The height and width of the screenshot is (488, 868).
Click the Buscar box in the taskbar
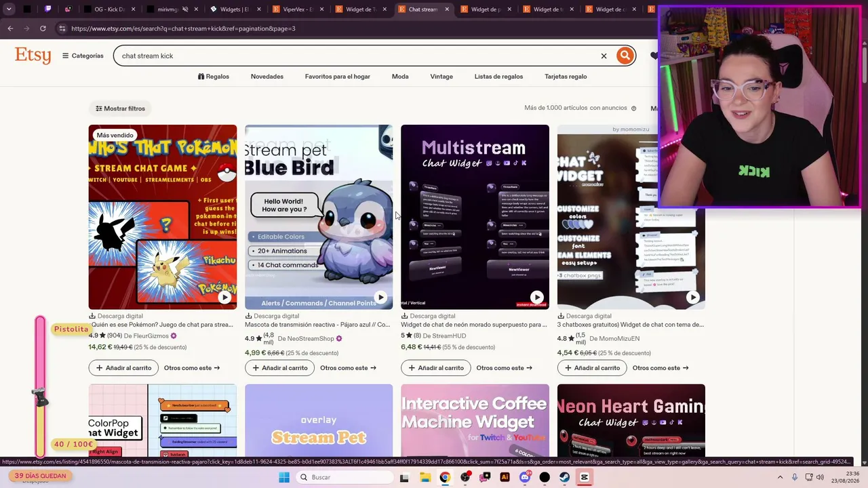(343, 477)
